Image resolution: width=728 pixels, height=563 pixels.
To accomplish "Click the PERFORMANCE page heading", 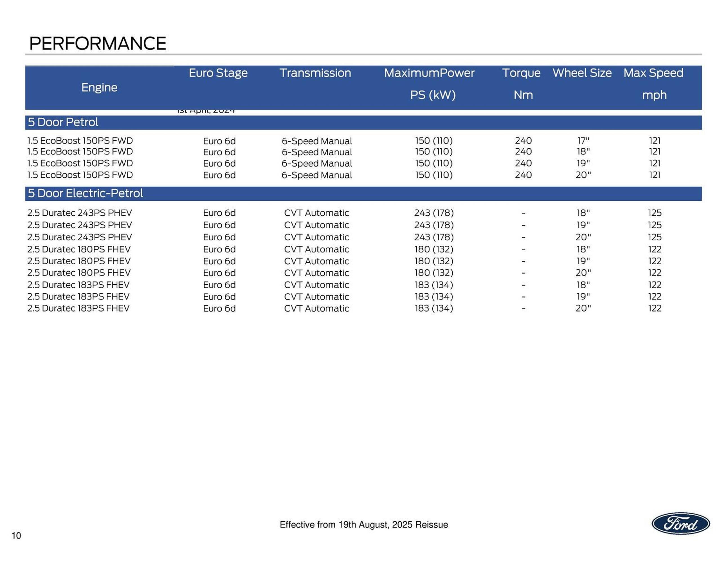I will point(98,44).
